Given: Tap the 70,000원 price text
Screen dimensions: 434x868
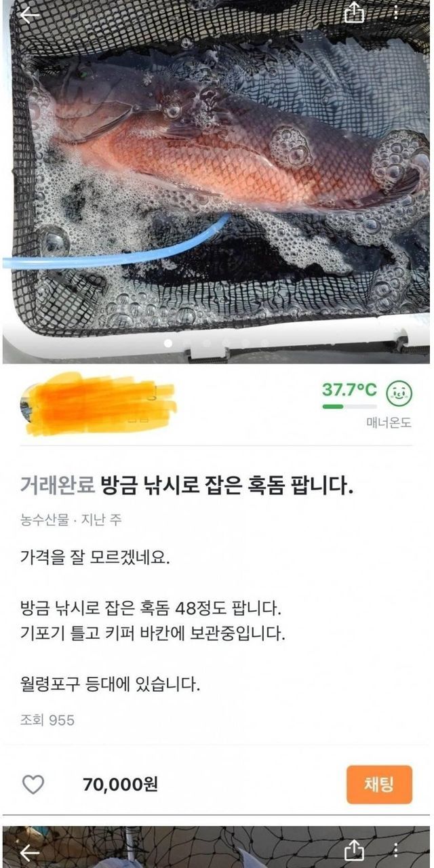Looking at the screenshot, I should pos(121,785).
